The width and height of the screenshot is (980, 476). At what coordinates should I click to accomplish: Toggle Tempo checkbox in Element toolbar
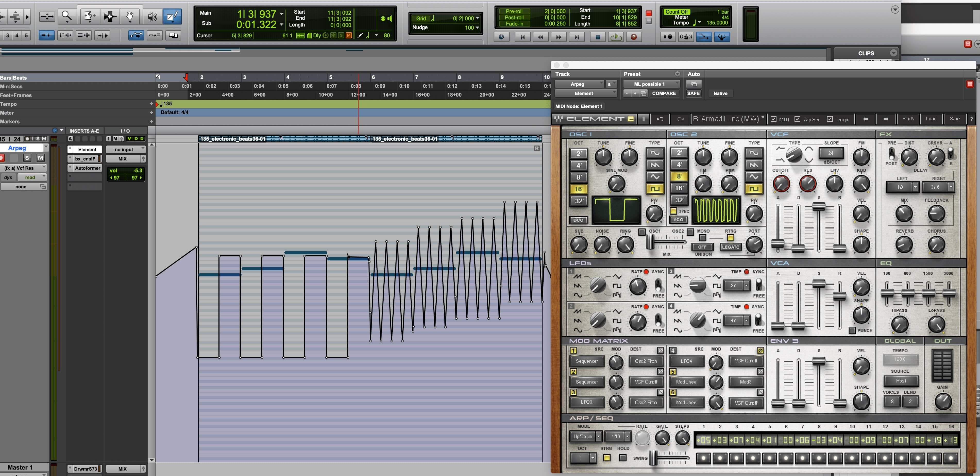tap(830, 119)
